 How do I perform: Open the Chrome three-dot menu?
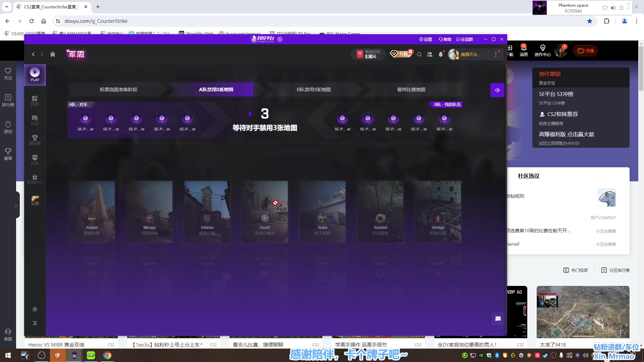point(636,21)
